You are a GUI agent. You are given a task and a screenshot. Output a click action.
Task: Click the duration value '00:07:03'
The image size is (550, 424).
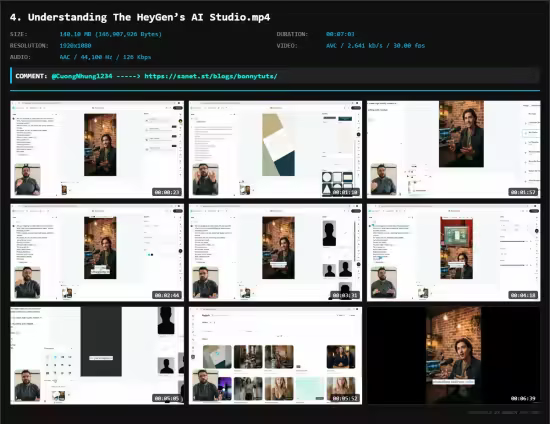pos(340,34)
